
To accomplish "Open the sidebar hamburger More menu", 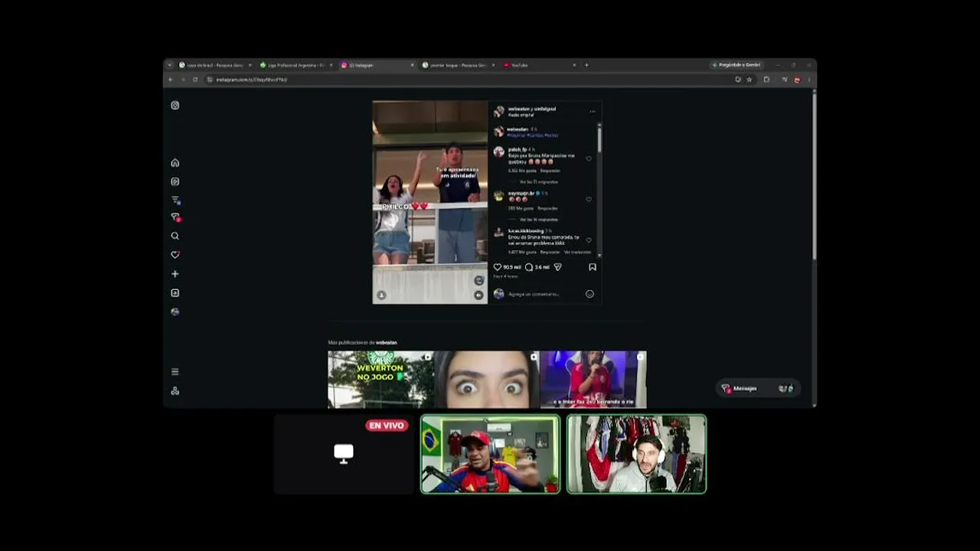I will tap(175, 372).
